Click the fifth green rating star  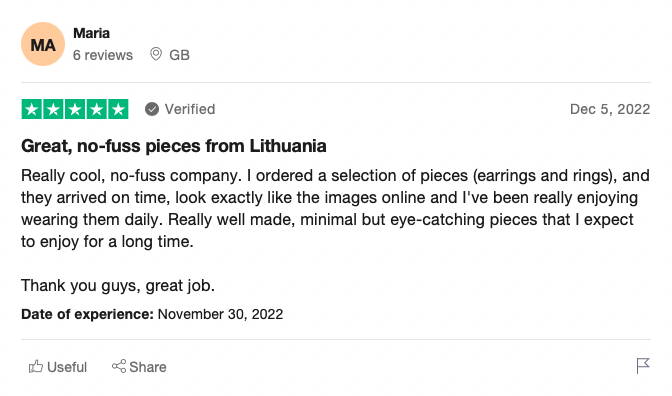[118, 109]
